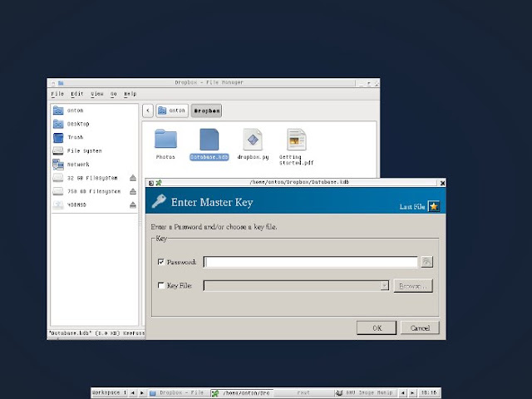
Task: Click the Browse button for key file
Action: pyautogui.click(x=413, y=286)
